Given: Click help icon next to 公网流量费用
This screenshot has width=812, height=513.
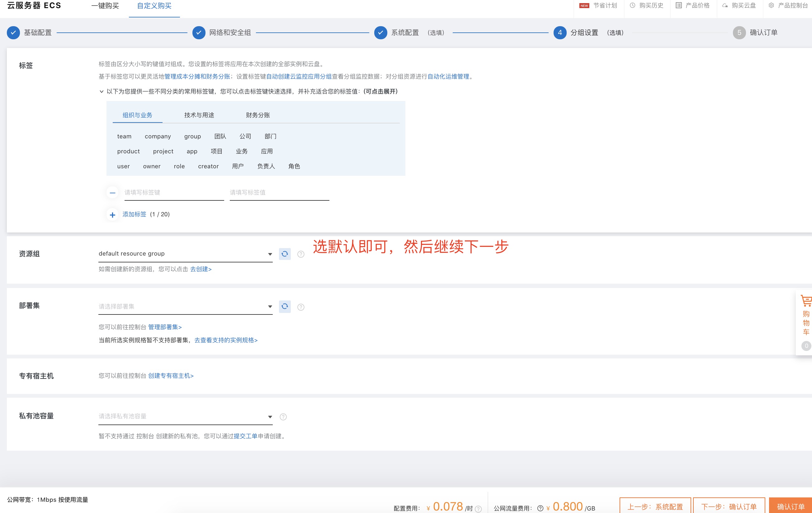Looking at the screenshot, I should [x=540, y=508].
